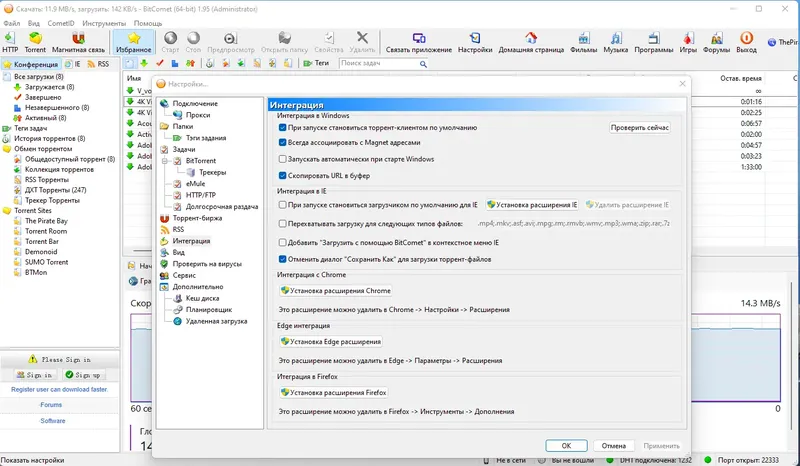
Task: Open the Фильмы toolbar icon
Action: point(583,42)
